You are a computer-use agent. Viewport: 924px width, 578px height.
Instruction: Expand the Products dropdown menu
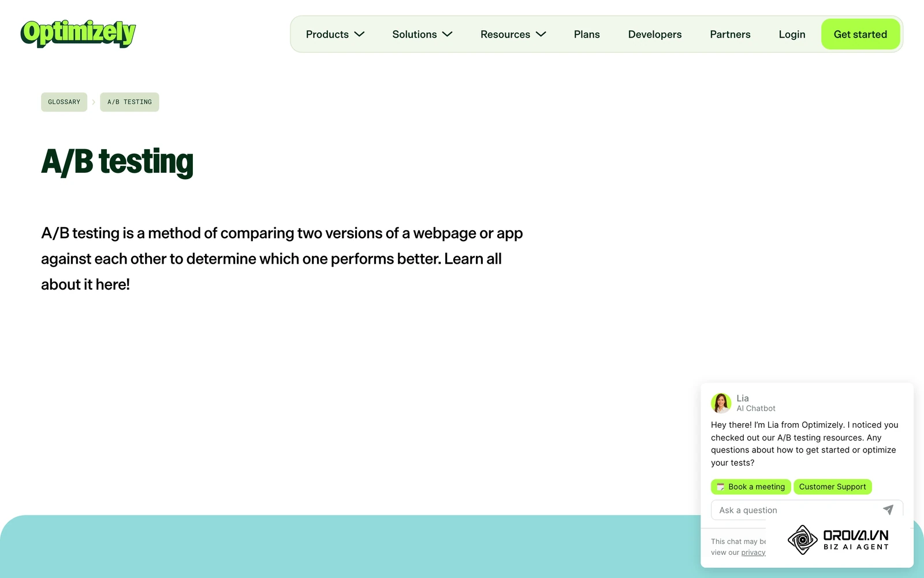[335, 34]
